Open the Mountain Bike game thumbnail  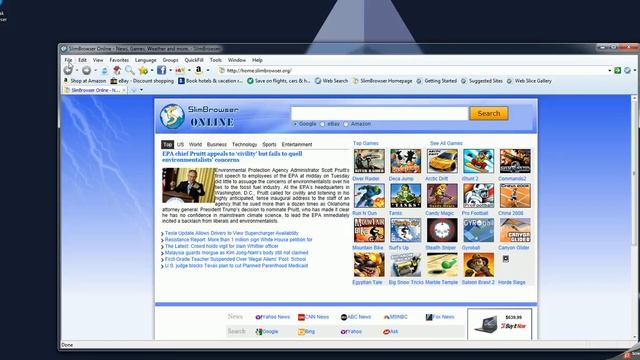pyautogui.click(x=369, y=230)
